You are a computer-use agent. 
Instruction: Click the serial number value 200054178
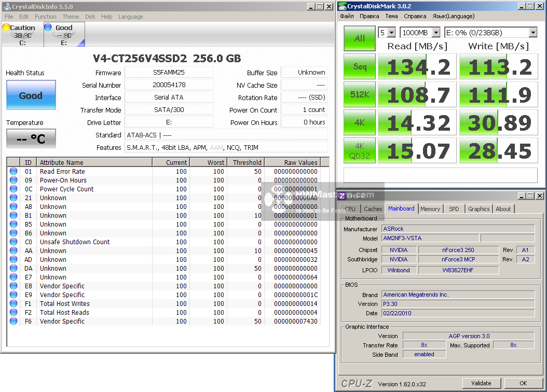[x=169, y=85]
